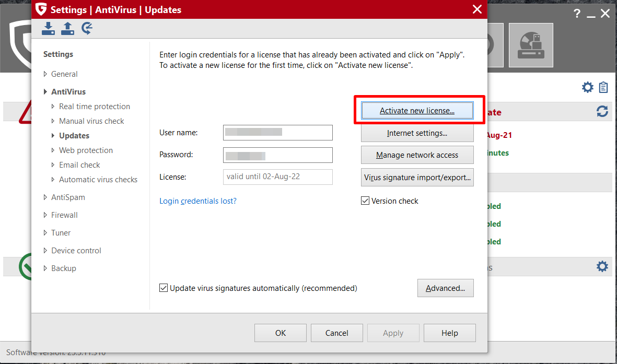Expand the Tuner tree arrow
The height and width of the screenshot is (364, 617).
pyautogui.click(x=45, y=232)
